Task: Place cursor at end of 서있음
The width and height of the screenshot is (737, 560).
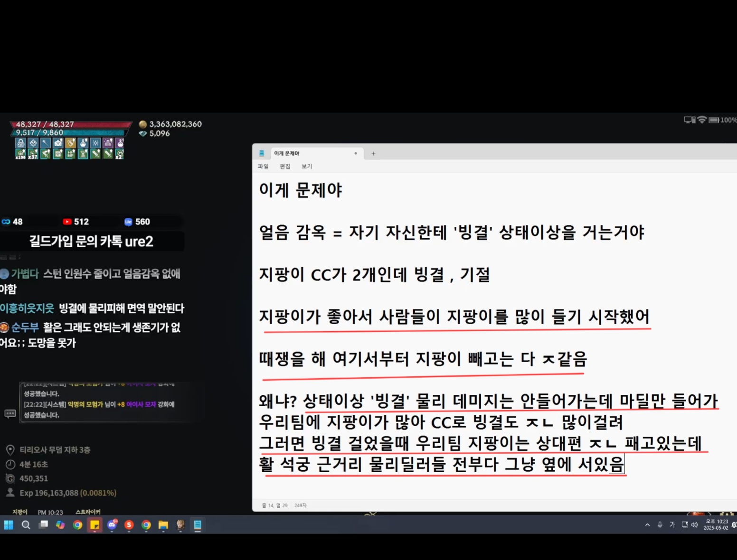Action: [x=624, y=464]
